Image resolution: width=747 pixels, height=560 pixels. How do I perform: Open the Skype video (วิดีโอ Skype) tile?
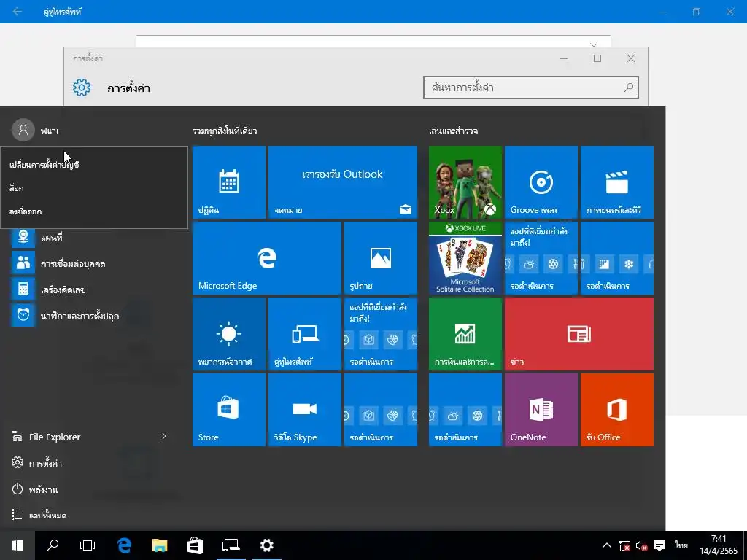pyautogui.click(x=304, y=410)
